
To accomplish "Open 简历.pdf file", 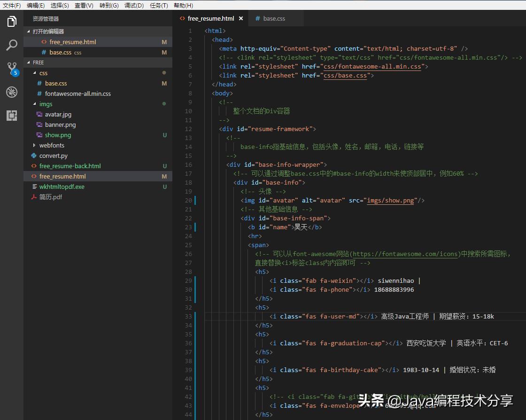I will (x=50, y=197).
